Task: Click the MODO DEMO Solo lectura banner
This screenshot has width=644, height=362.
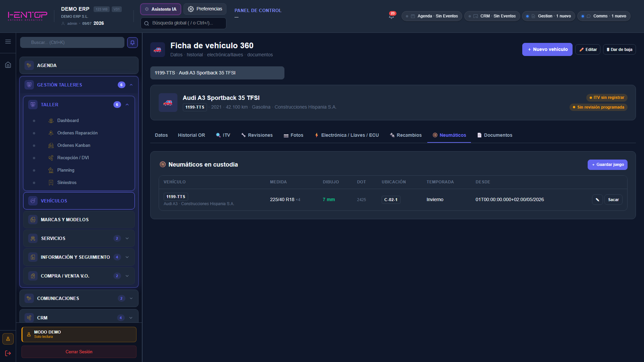Action: 79,335
